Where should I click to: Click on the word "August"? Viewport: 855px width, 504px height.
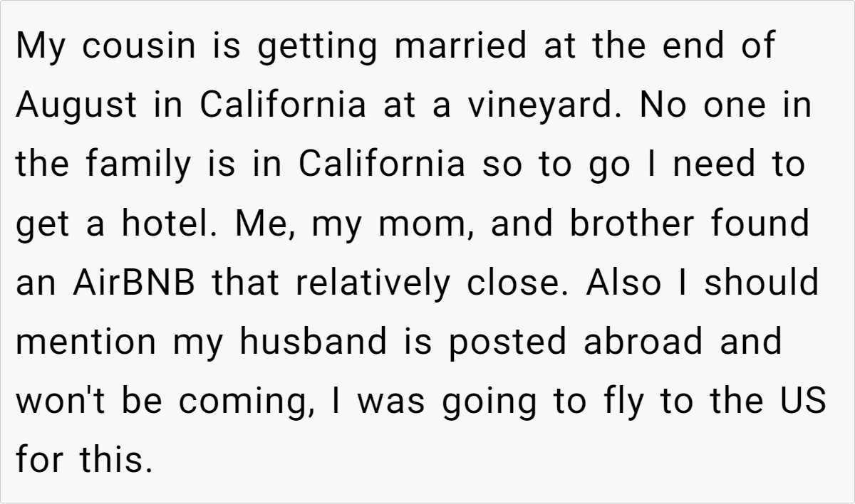pos(76,106)
